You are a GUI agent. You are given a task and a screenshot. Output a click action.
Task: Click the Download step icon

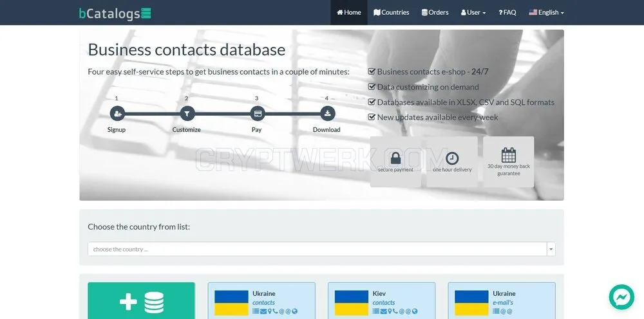coord(327,114)
